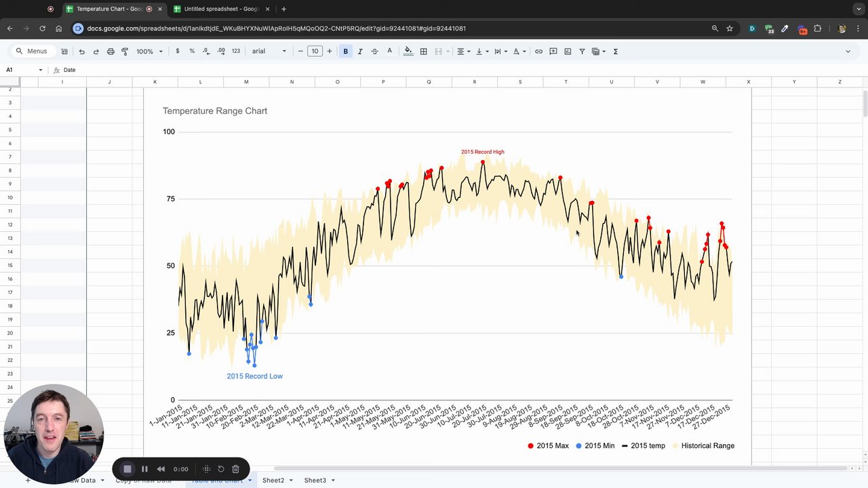The width and height of the screenshot is (868, 488).
Task: Bookmark this page with star icon
Action: (x=730, y=28)
